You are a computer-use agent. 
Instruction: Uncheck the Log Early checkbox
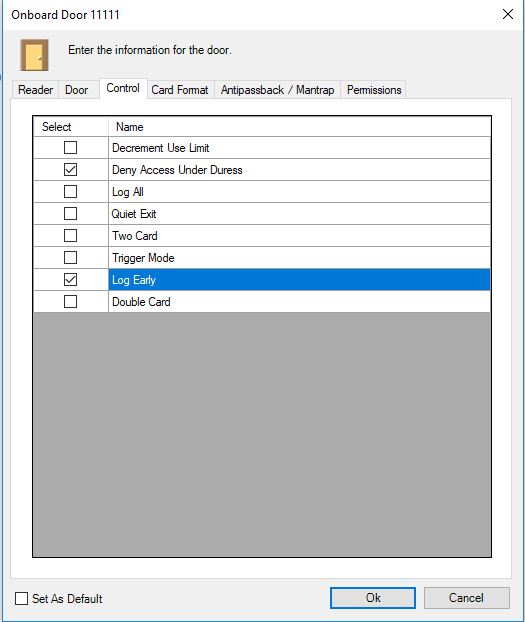coord(70,280)
